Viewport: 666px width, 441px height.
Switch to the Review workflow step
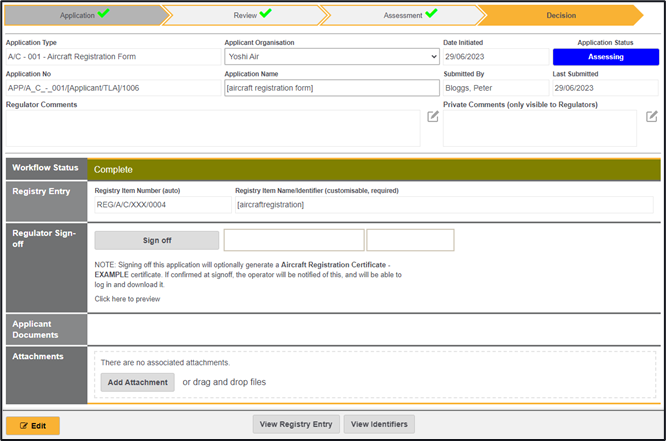coord(244,15)
